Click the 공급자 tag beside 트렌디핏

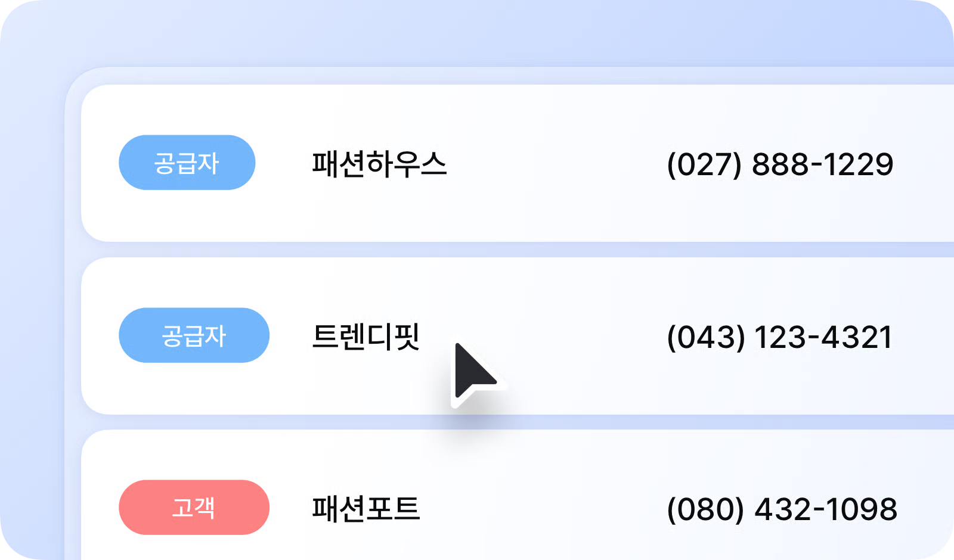194,335
